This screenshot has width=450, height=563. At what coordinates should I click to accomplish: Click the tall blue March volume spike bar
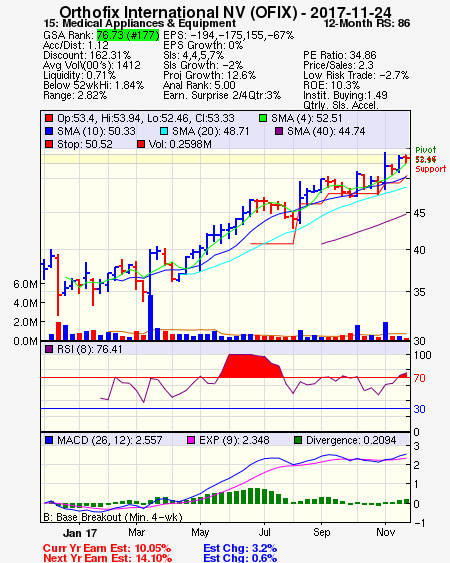[x=150, y=318]
